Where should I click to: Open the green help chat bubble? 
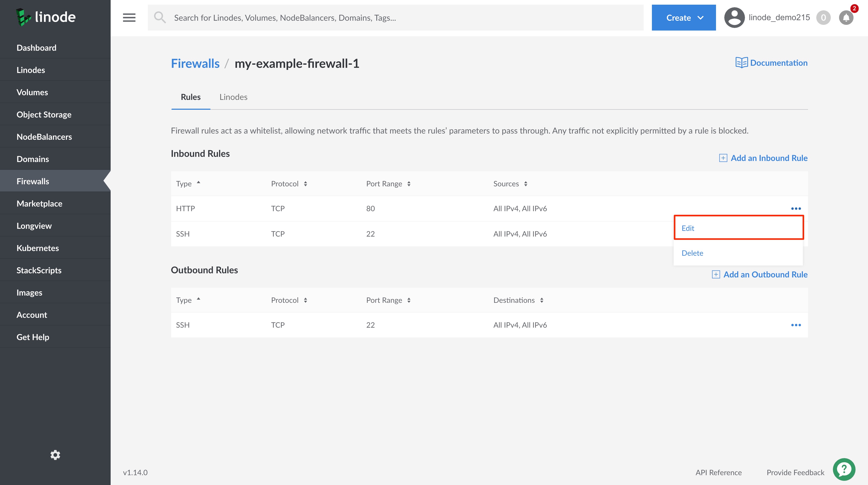pyautogui.click(x=844, y=469)
